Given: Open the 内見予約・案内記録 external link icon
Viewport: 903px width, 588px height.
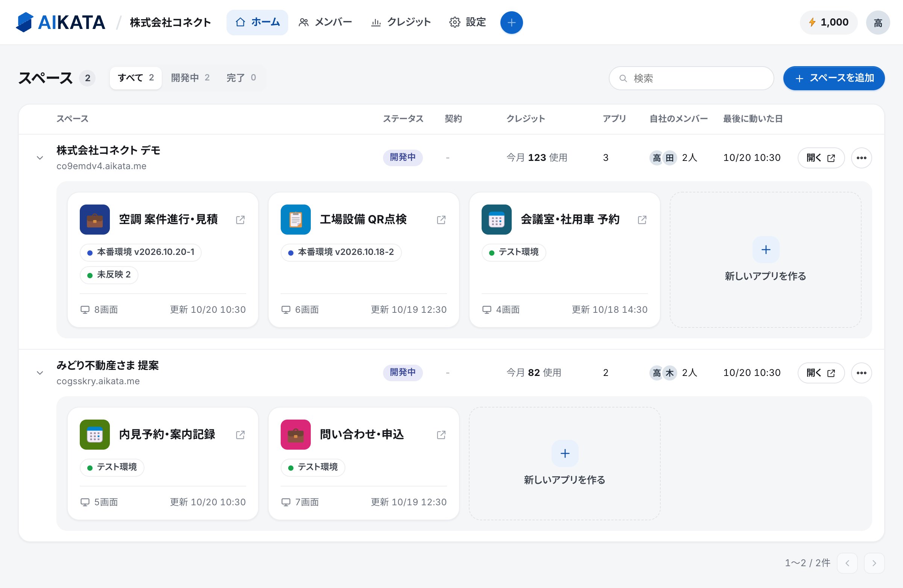Looking at the screenshot, I should coord(240,435).
